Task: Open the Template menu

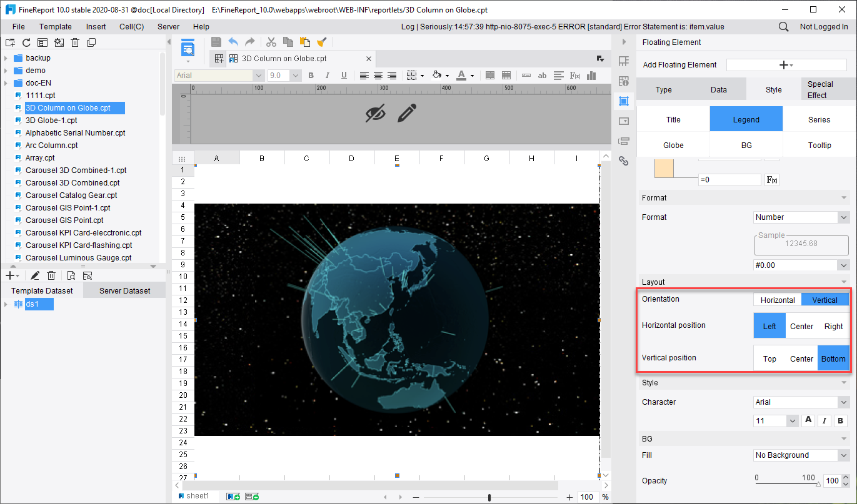Action: click(56, 27)
